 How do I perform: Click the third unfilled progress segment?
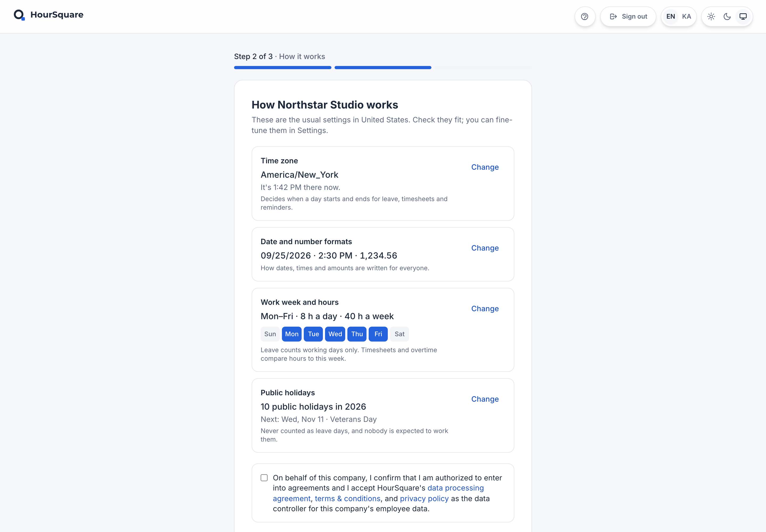pyautogui.click(x=483, y=68)
